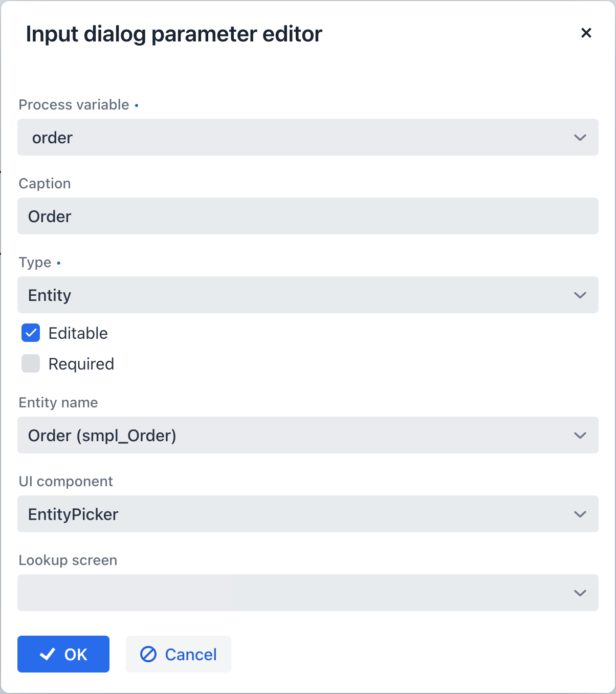Screen dimensions: 616x694
Task: Click the cancel prohibition icon
Action: click(x=148, y=654)
